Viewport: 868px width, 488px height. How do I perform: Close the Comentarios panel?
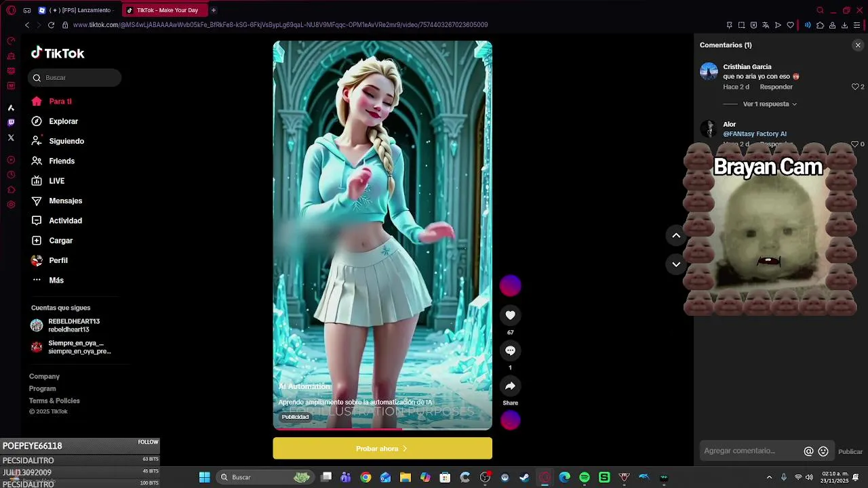(x=858, y=45)
